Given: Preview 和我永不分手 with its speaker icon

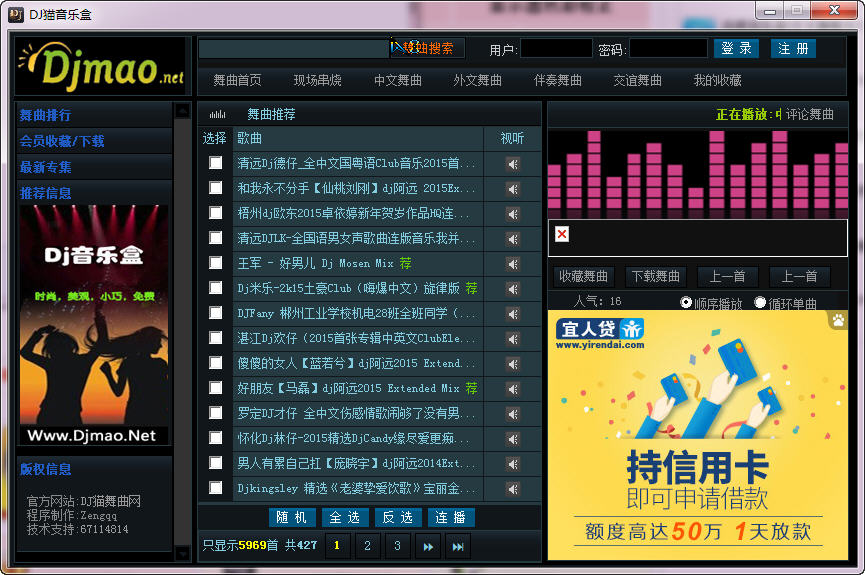Looking at the screenshot, I should (x=513, y=189).
